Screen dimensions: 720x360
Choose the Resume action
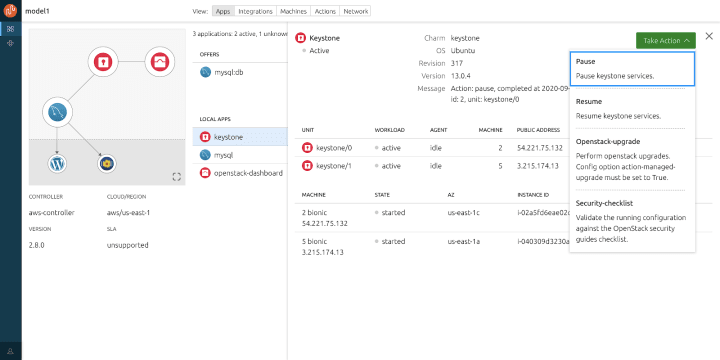632,109
